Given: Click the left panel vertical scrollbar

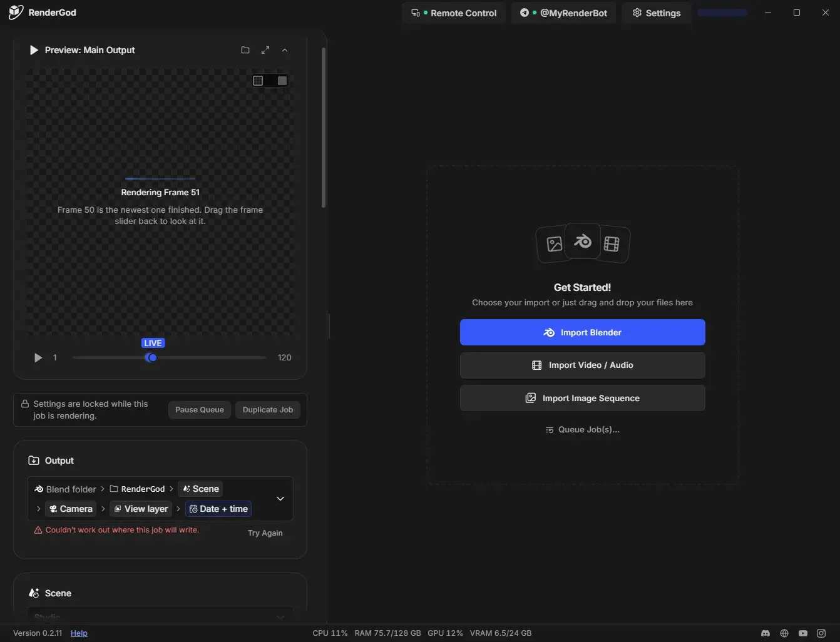Looking at the screenshot, I should [x=324, y=128].
